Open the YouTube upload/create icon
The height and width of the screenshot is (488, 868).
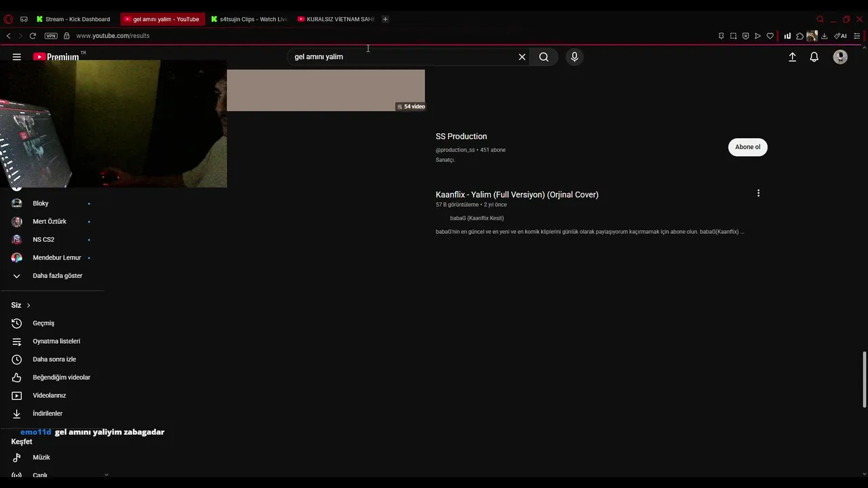pyautogui.click(x=792, y=57)
